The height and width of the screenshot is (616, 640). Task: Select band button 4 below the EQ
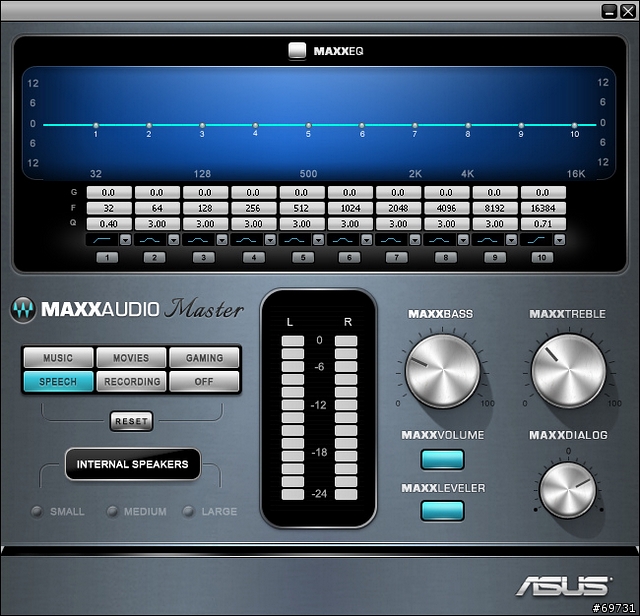[x=254, y=258]
